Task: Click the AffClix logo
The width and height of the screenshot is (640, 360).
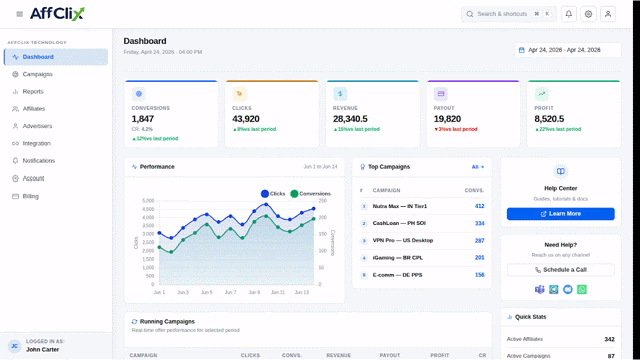Action: coord(57,14)
